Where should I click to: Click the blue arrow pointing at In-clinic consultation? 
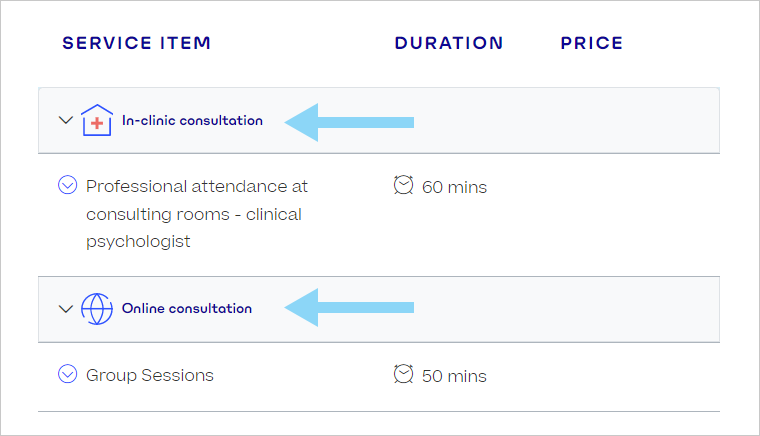click(x=349, y=122)
